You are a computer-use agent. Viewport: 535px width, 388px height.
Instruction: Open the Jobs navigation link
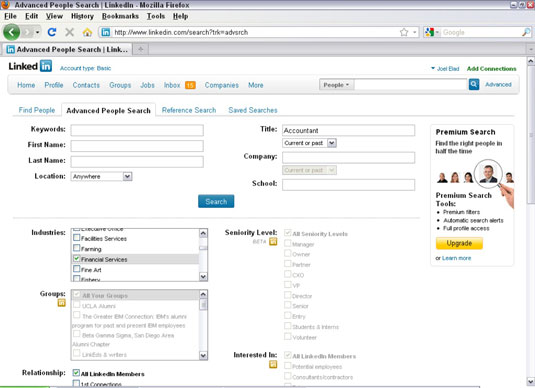pos(147,85)
